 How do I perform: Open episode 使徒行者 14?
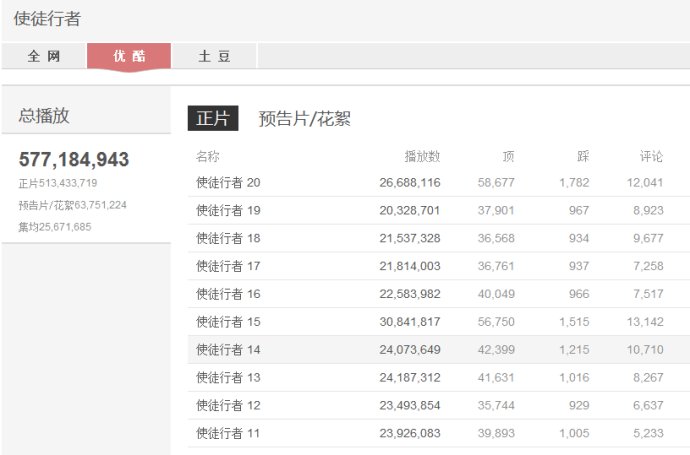(228, 350)
